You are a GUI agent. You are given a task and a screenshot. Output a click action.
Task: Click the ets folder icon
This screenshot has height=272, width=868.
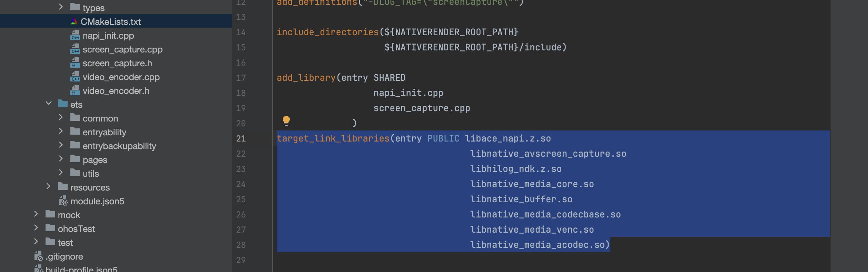click(63, 104)
